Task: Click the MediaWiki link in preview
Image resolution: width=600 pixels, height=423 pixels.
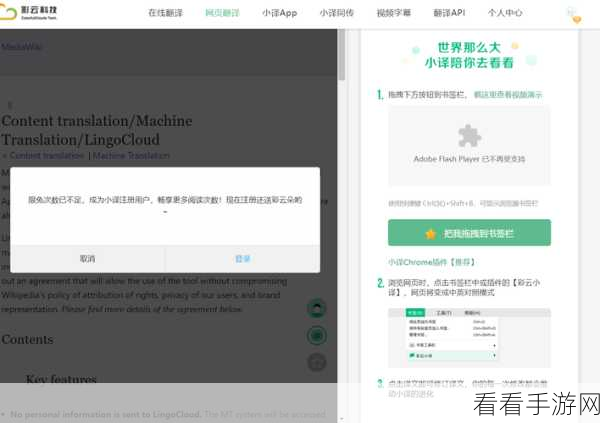Action: (x=21, y=47)
